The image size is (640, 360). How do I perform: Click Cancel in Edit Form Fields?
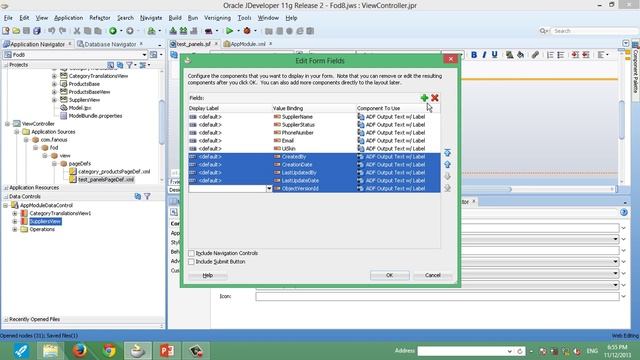click(x=432, y=275)
